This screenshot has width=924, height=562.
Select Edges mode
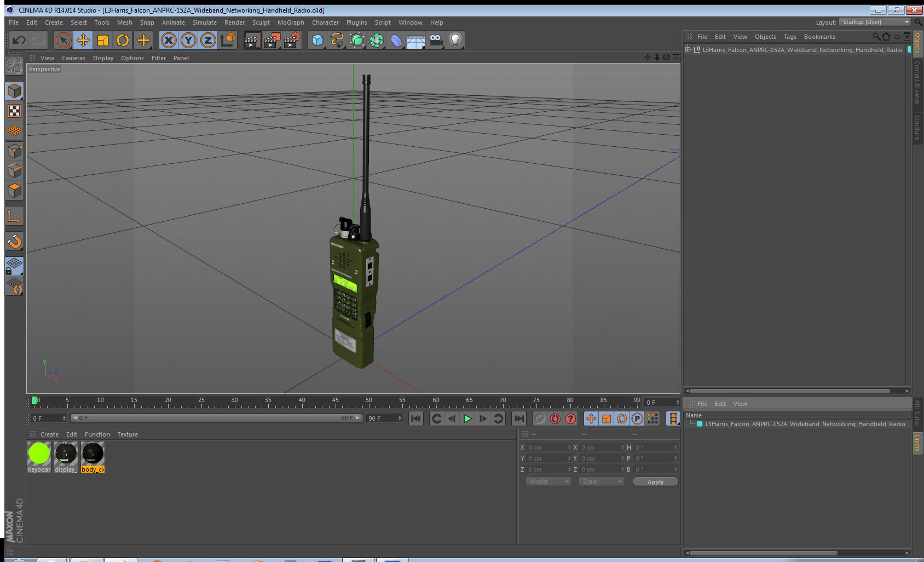pos(14,171)
